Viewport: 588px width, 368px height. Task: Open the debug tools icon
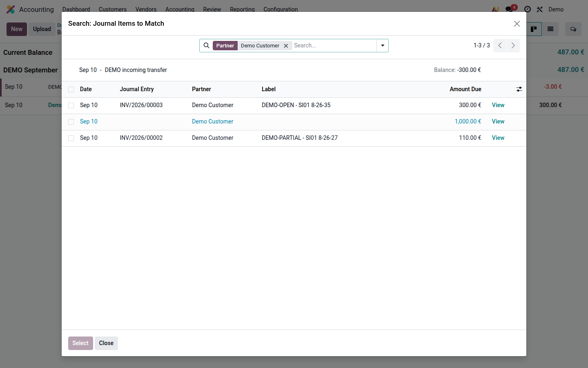[x=539, y=9]
